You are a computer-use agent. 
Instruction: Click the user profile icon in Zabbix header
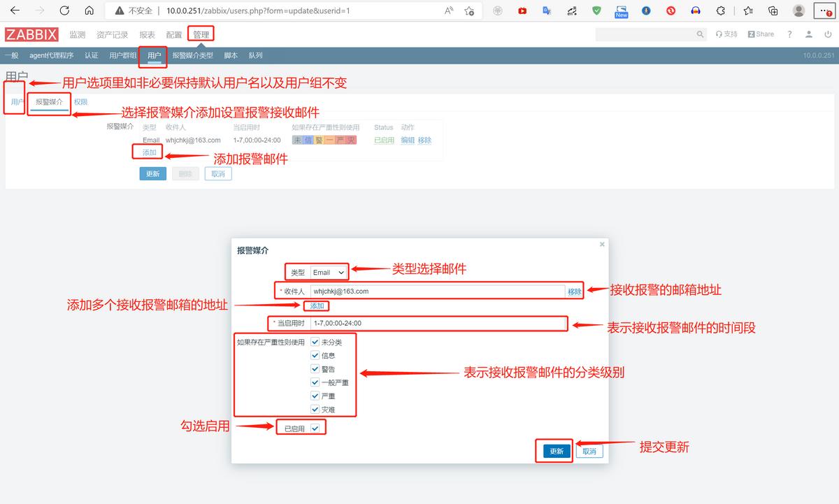pos(809,34)
